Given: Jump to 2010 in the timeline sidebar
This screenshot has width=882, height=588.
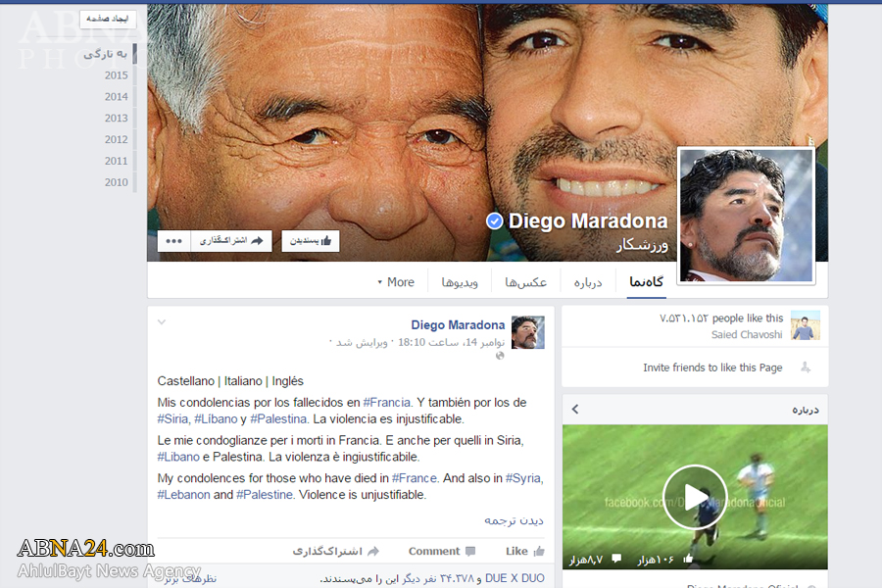Looking at the screenshot, I should [116, 182].
